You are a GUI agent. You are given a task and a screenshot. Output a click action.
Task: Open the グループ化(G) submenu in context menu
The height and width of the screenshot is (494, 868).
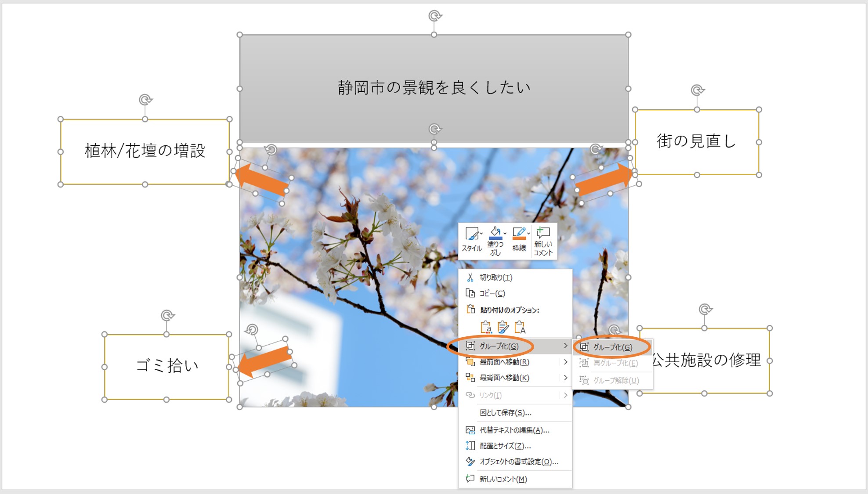(x=515, y=346)
